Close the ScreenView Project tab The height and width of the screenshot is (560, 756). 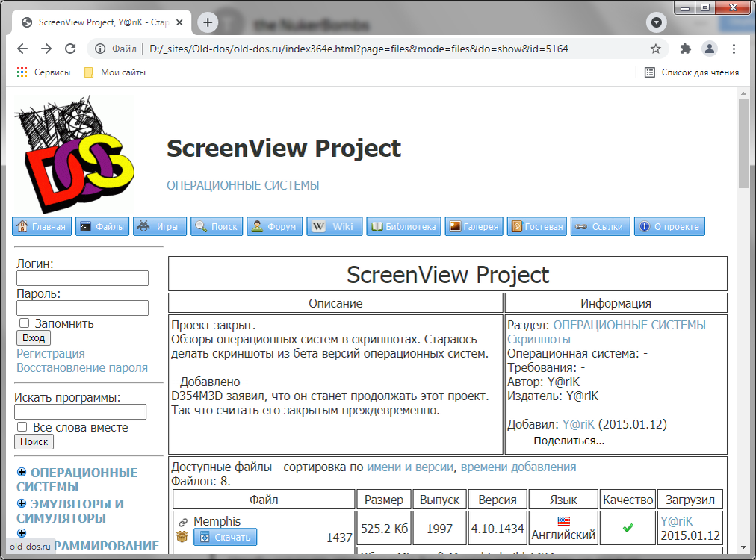pos(179,22)
